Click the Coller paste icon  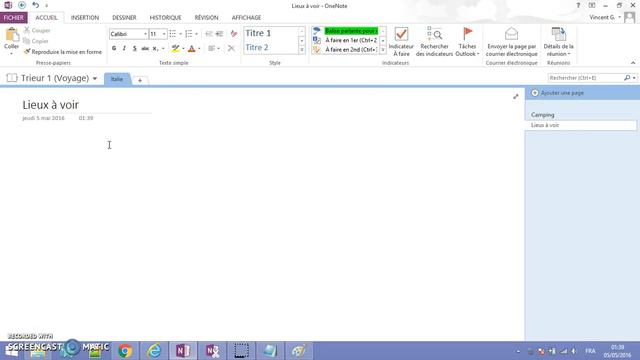tap(11, 36)
